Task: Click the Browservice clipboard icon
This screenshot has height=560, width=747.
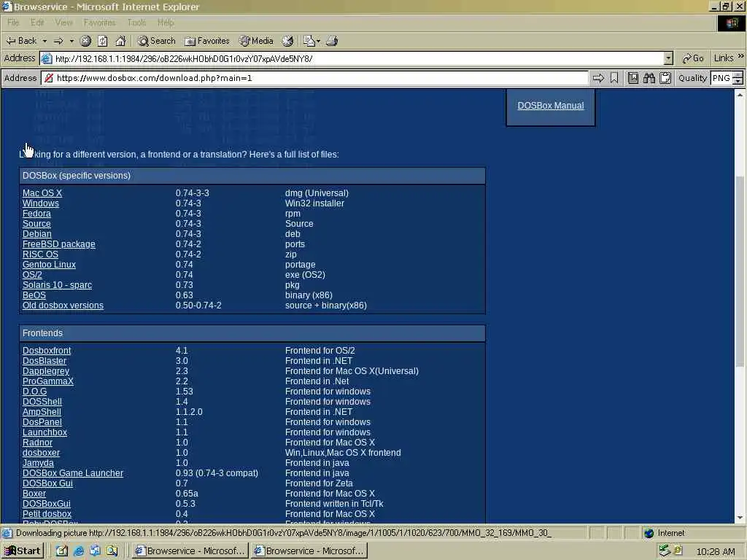Action: [665, 78]
